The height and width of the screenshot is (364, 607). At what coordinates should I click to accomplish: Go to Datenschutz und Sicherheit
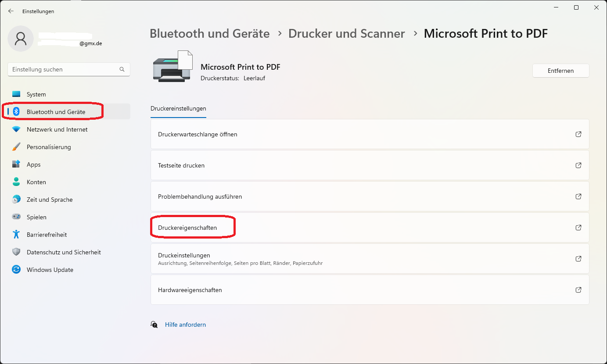[64, 252]
